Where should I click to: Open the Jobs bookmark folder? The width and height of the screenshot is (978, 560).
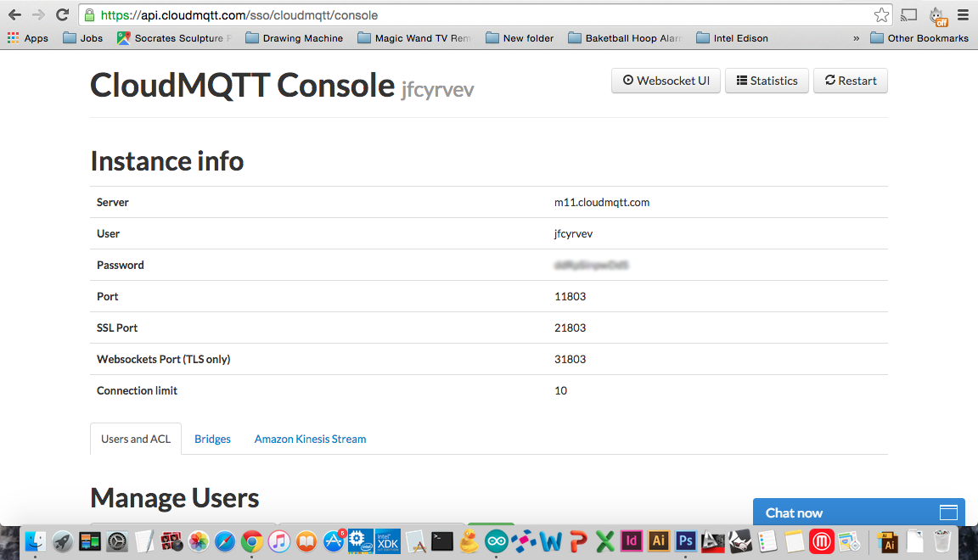point(83,38)
